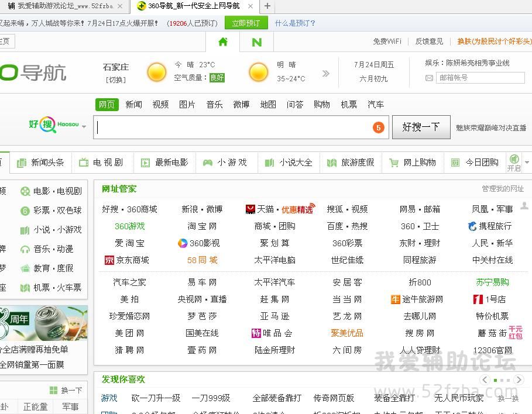Image resolution: width=532 pixels, height=414 pixels.
Task: Click the lottery ball icon beside 彩票·双色球
Action: (x=25, y=211)
